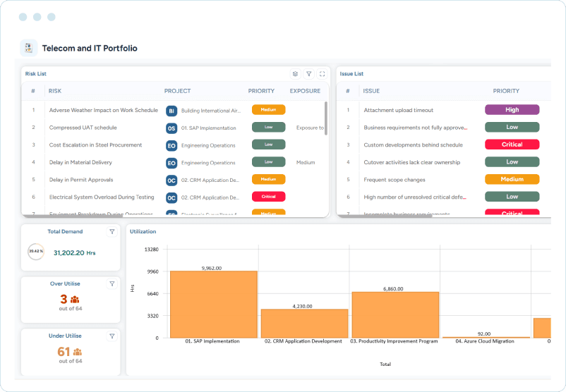566x392 pixels.
Task: Click Low priority badge for Compressed UAT schedule
Action: 269,127
